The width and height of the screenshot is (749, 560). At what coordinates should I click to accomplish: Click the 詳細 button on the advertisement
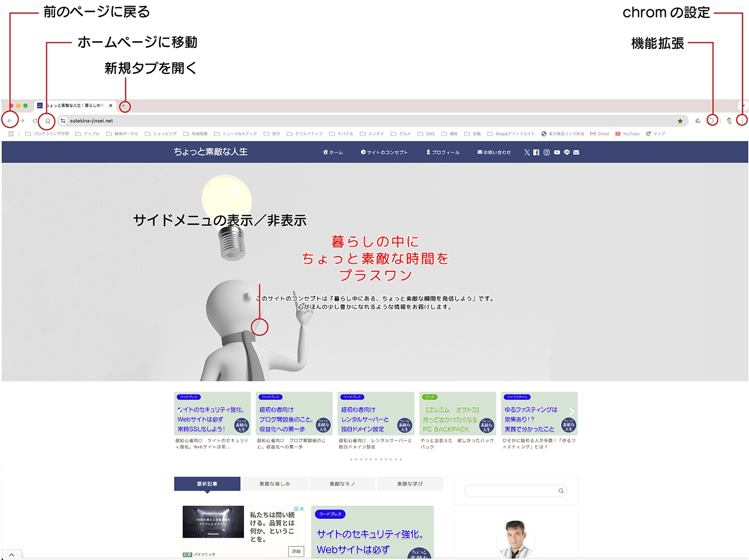pyautogui.click(x=296, y=551)
